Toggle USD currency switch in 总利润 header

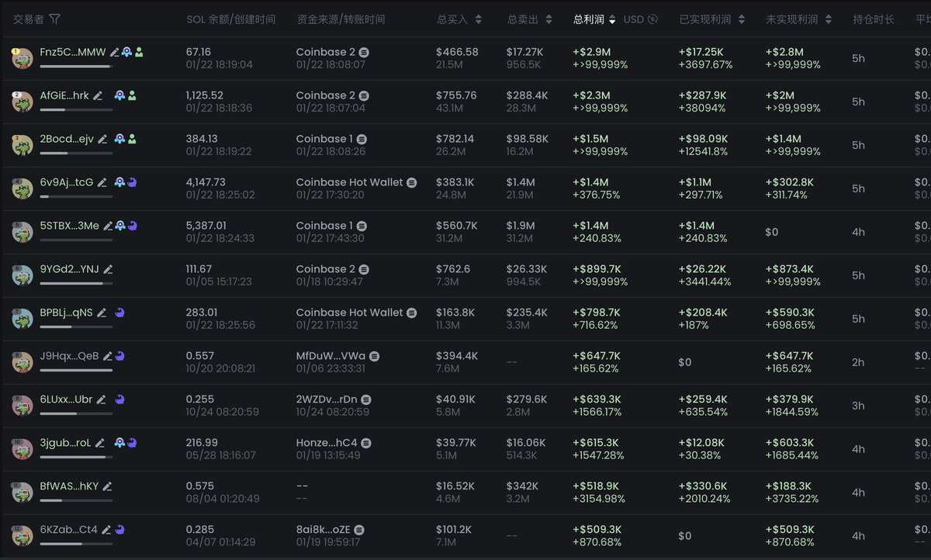(x=640, y=19)
